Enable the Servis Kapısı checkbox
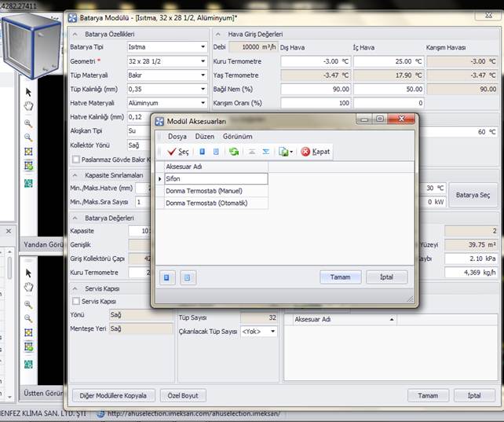Screen dimensions: 504x422 [x=76, y=301]
